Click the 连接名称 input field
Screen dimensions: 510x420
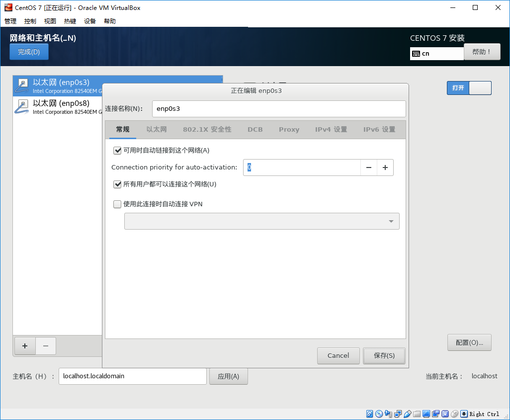(279, 109)
